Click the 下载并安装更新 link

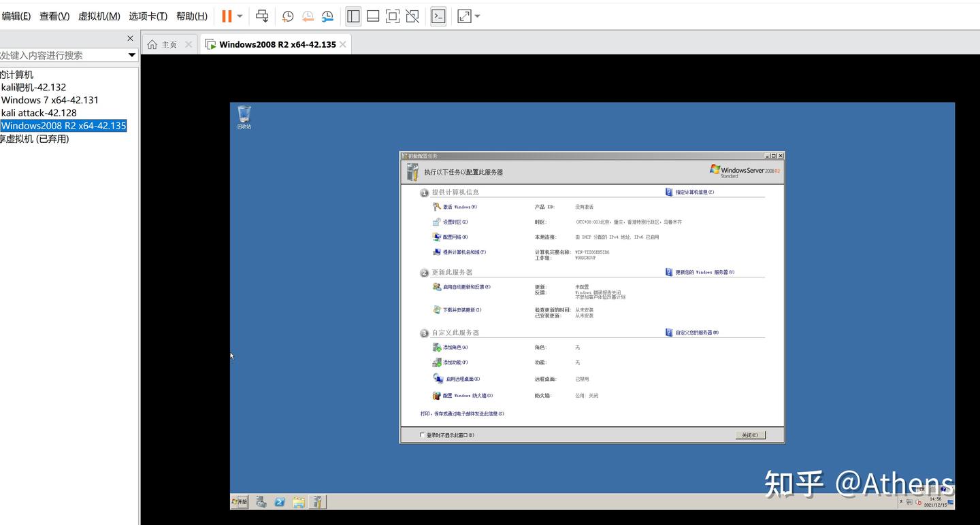[x=462, y=310]
